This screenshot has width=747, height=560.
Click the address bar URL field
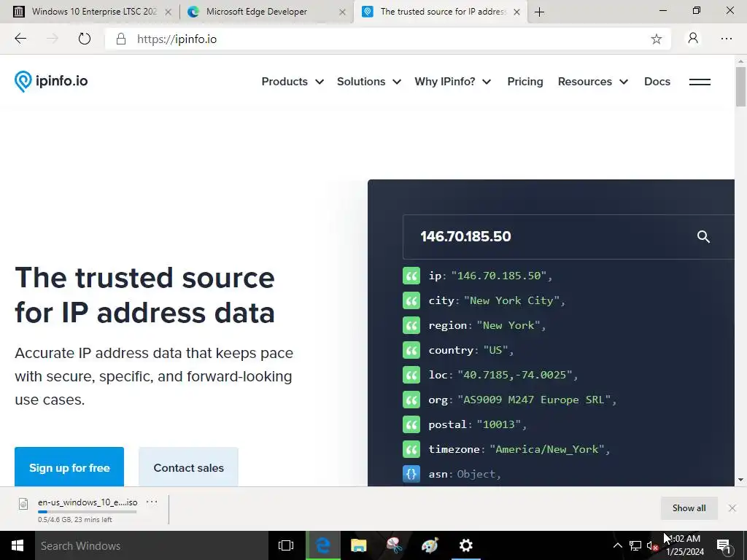point(388,39)
